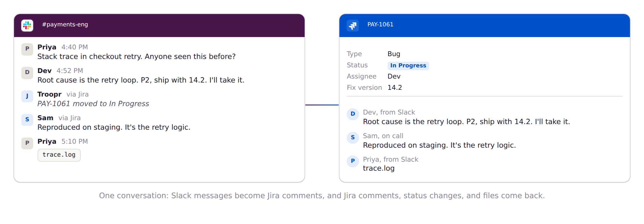Click the Jira logo beside PAY-1061

(x=353, y=26)
